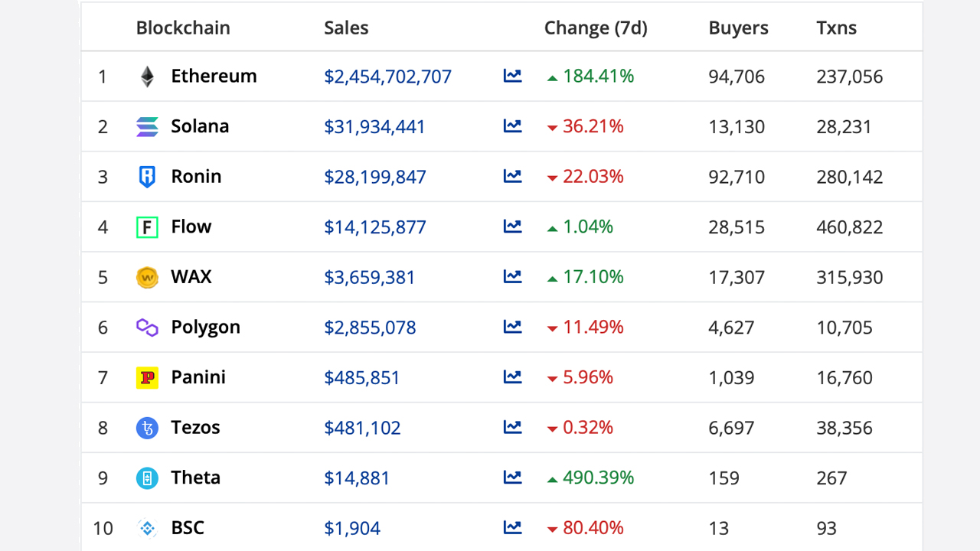
Task: Open the sales chart for Ethereum
Action: point(512,76)
